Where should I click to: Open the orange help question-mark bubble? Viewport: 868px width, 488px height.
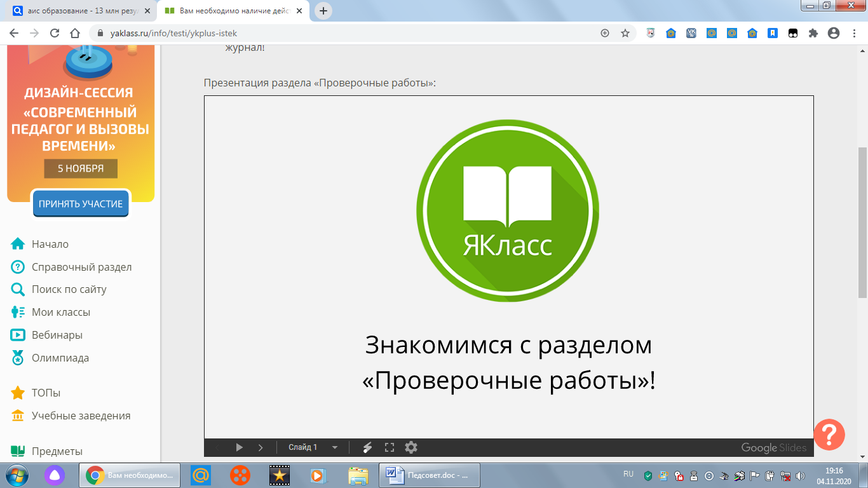click(x=829, y=435)
